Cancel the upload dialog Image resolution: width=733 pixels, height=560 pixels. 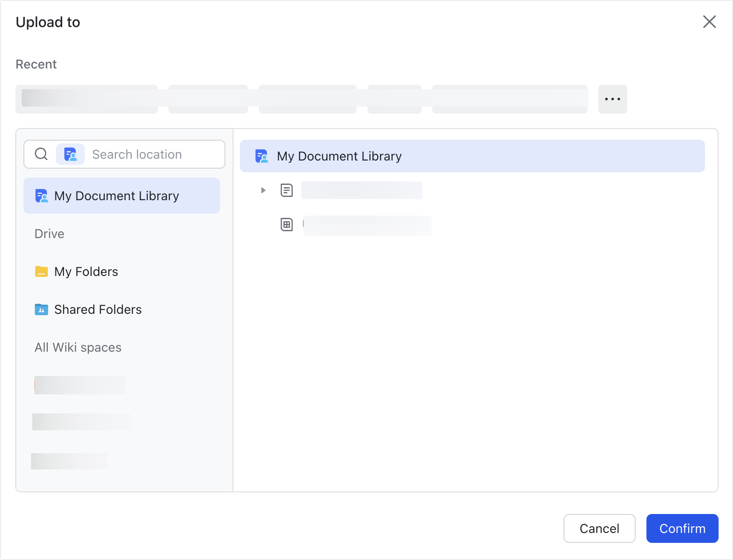click(x=599, y=528)
